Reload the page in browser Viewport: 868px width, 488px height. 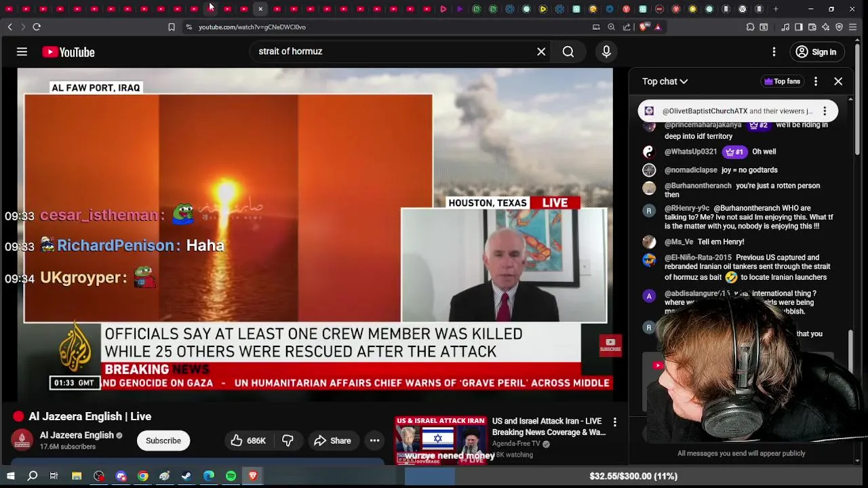point(37,27)
